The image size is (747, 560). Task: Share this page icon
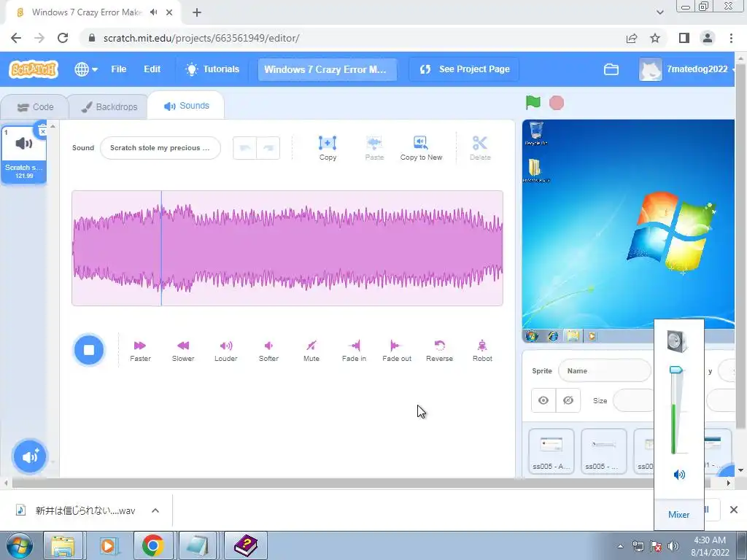(632, 38)
